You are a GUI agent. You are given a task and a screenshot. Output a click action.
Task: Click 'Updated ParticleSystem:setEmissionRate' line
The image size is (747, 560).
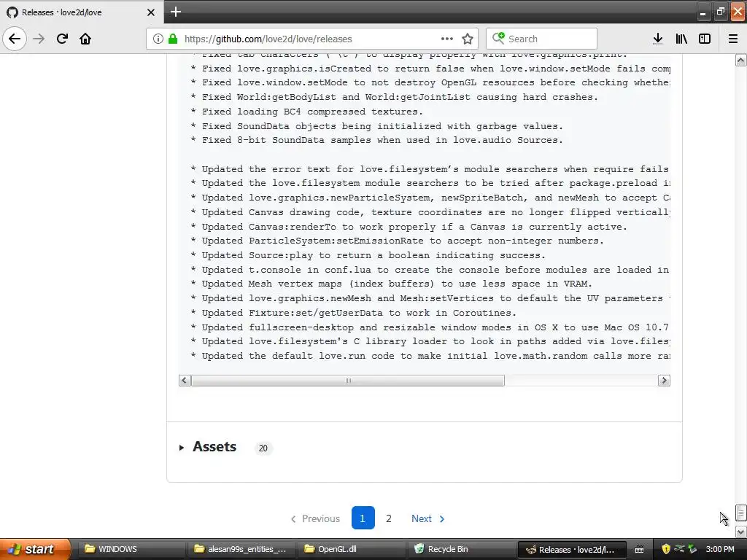(397, 241)
